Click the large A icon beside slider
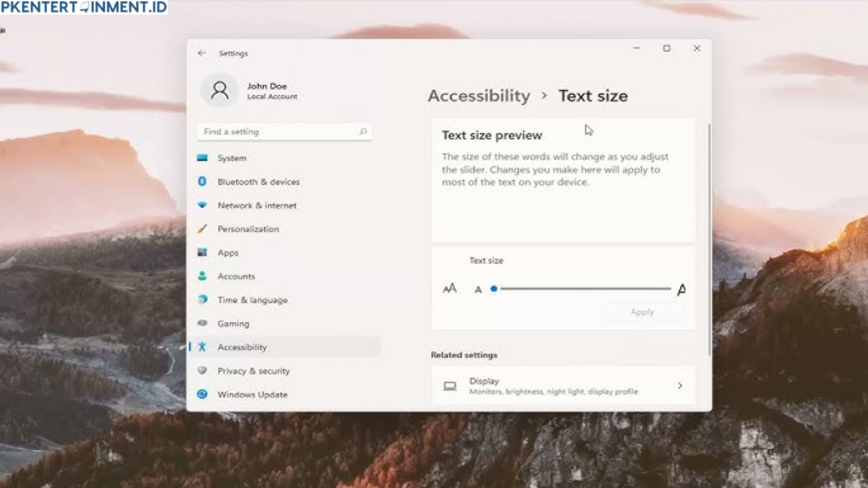The image size is (868, 488). coord(681,289)
